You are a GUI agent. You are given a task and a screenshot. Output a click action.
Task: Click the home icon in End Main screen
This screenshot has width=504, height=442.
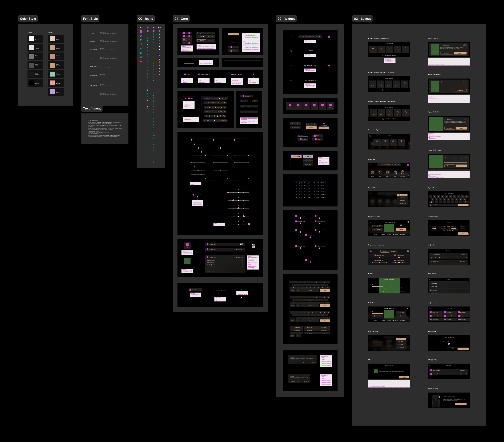click(370, 308)
